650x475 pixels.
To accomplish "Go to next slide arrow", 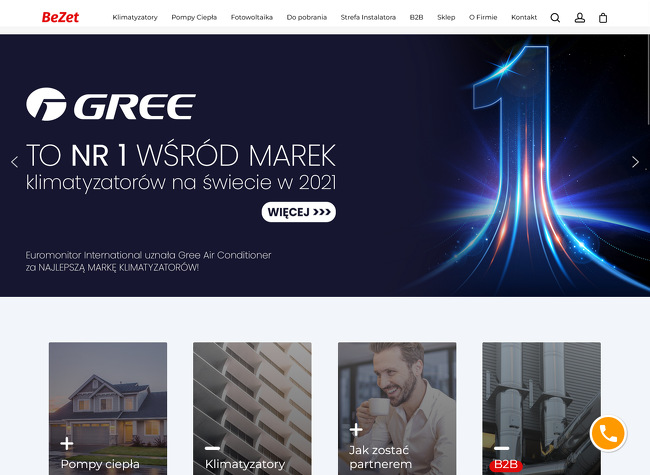I will [635, 162].
